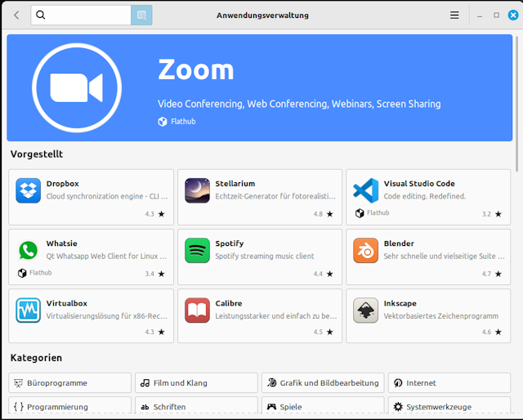Open the Stellarium app icon
The image size is (523, 420).
[x=197, y=190]
